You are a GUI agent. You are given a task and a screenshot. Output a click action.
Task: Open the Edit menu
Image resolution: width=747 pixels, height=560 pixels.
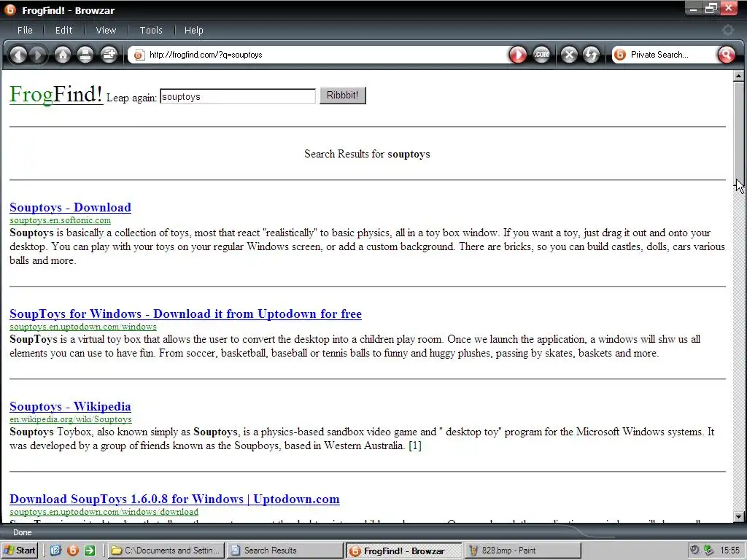click(64, 30)
